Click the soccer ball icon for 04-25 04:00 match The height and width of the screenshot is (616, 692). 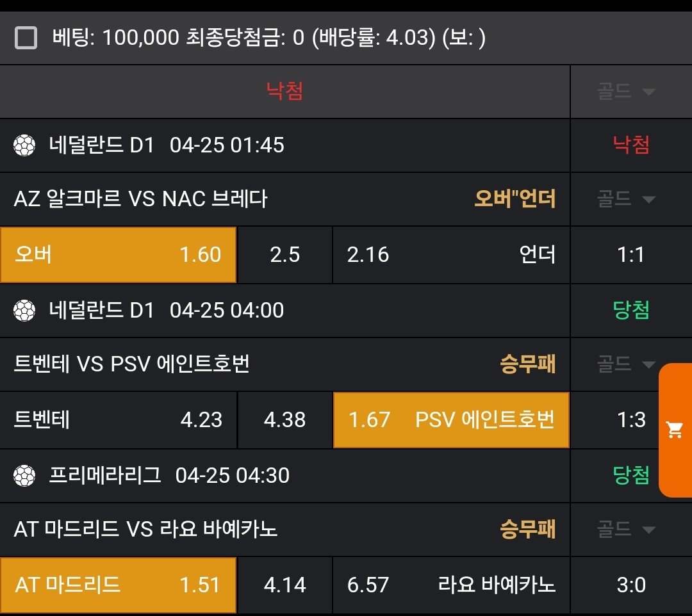click(24, 311)
